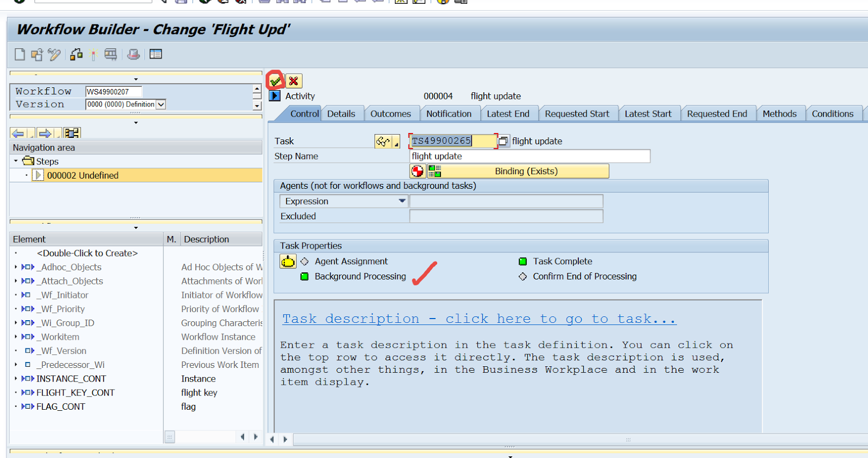Click the blue forward arrow in the navigation toolbar
Screen dimensions: 868x458
coord(45,133)
